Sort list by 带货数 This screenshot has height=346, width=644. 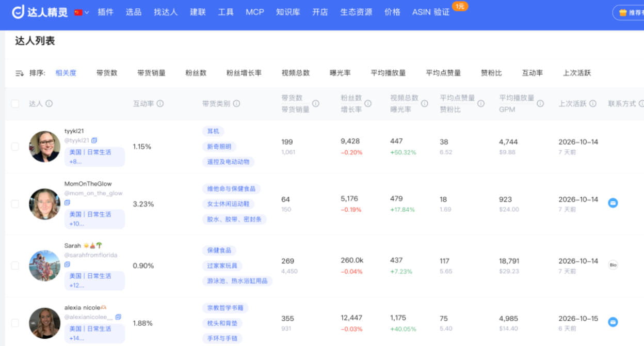pyautogui.click(x=107, y=73)
